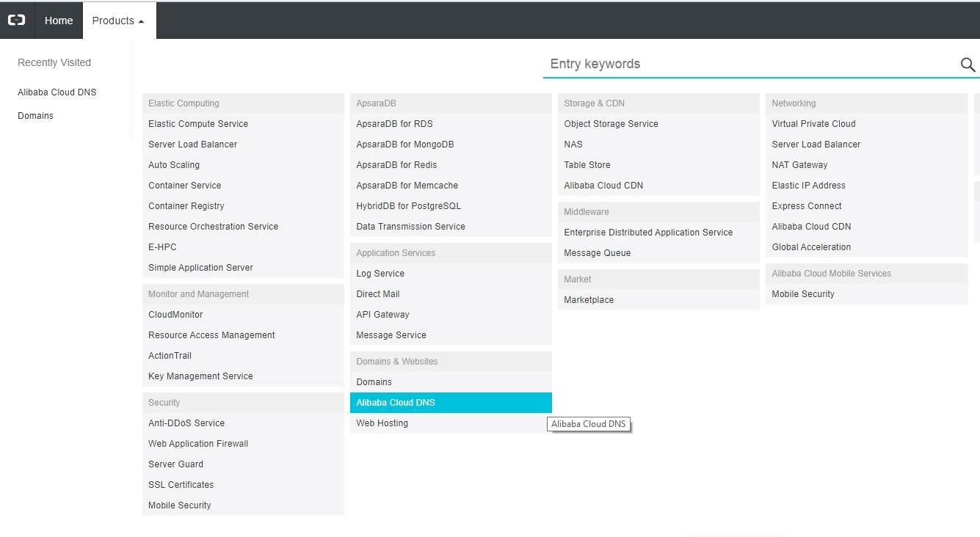The image size is (980, 537).
Task: Open Log Service
Action: [451, 274]
